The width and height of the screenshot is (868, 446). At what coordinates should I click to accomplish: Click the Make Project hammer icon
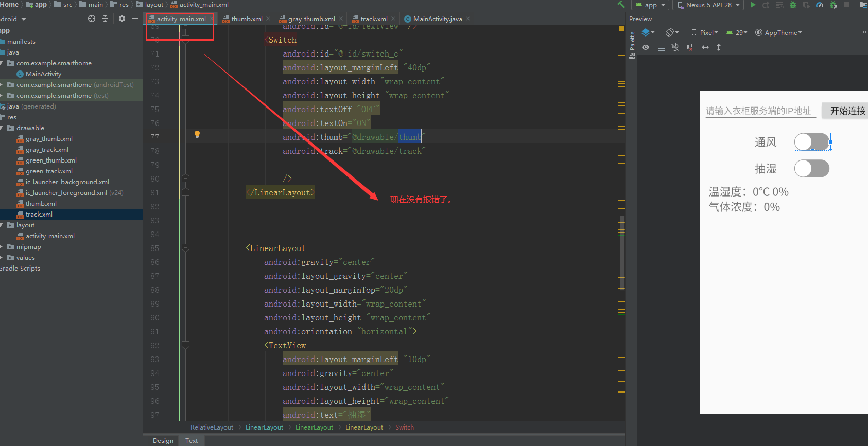[621, 5]
